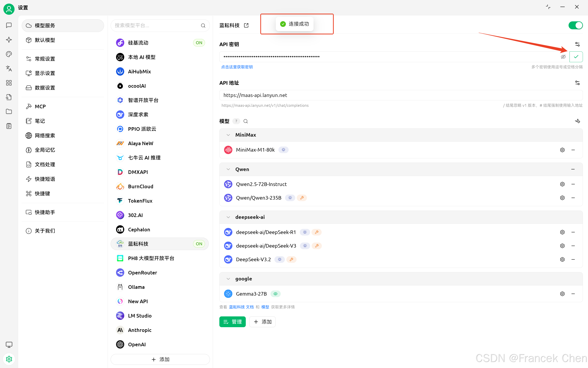Select 模型服务 settings menu

[63, 26]
